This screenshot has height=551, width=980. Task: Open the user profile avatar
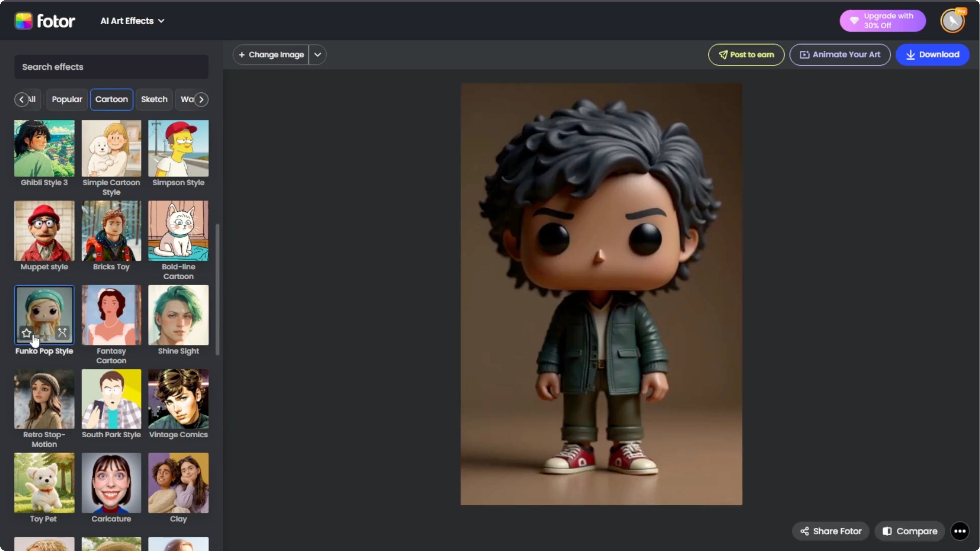point(953,20)
